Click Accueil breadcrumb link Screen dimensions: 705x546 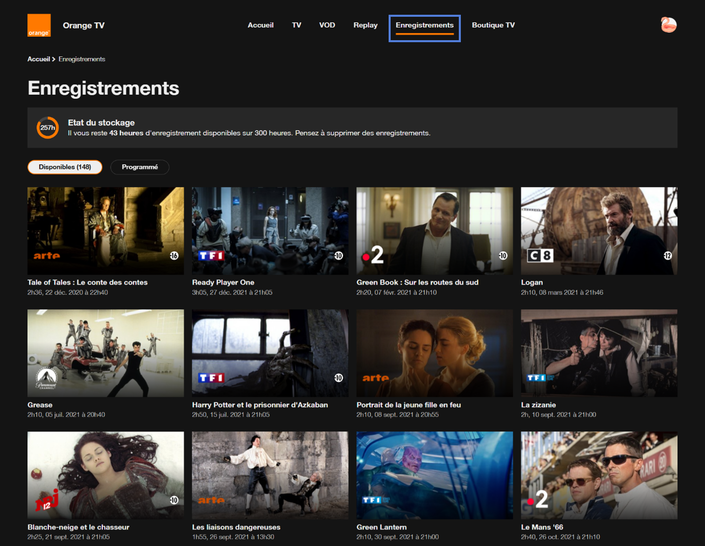point(39,59)
